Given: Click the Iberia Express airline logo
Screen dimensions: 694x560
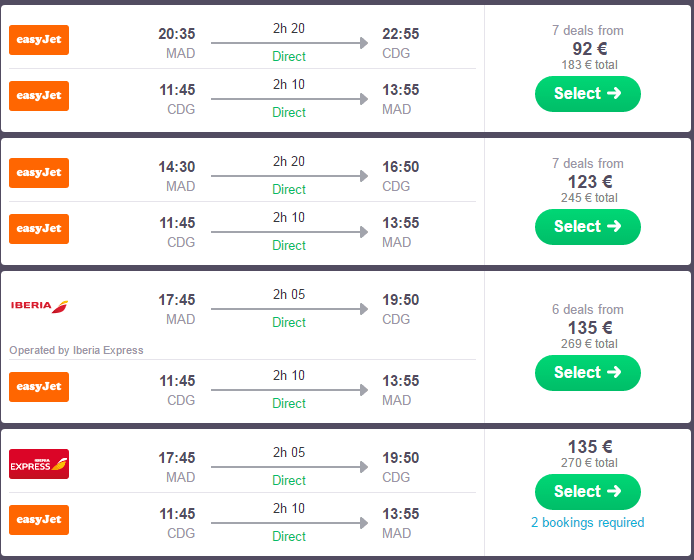Looking at the screenshot, I should pos(39,464).
